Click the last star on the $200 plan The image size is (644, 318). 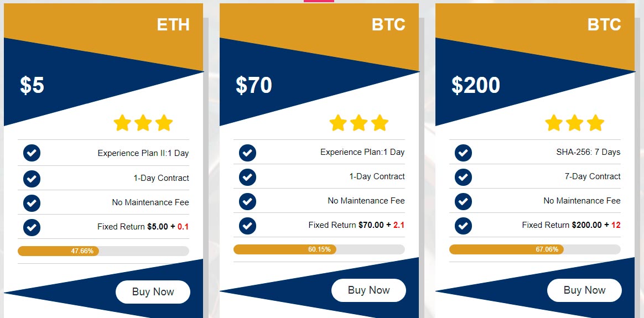tap(595, 123)
